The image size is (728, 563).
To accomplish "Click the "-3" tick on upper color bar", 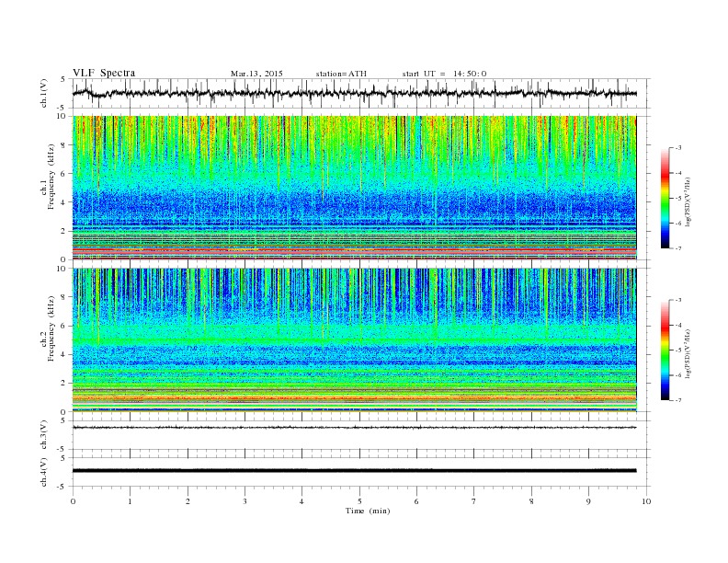I will [678, 148].
